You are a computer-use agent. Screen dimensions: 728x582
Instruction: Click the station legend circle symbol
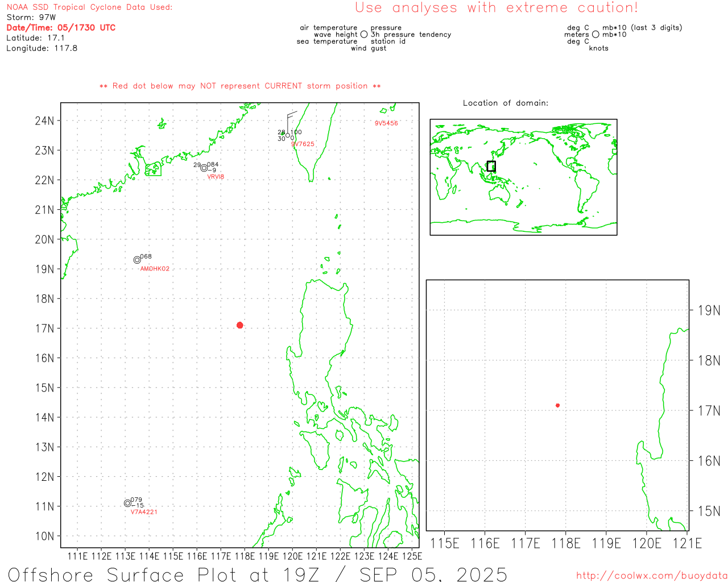pos(364,35)
